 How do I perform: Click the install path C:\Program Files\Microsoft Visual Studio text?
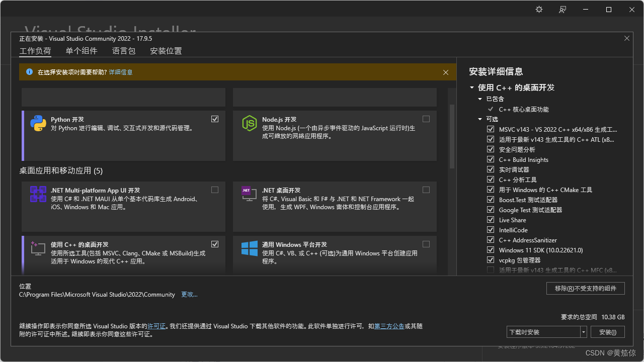pos(97,295)
